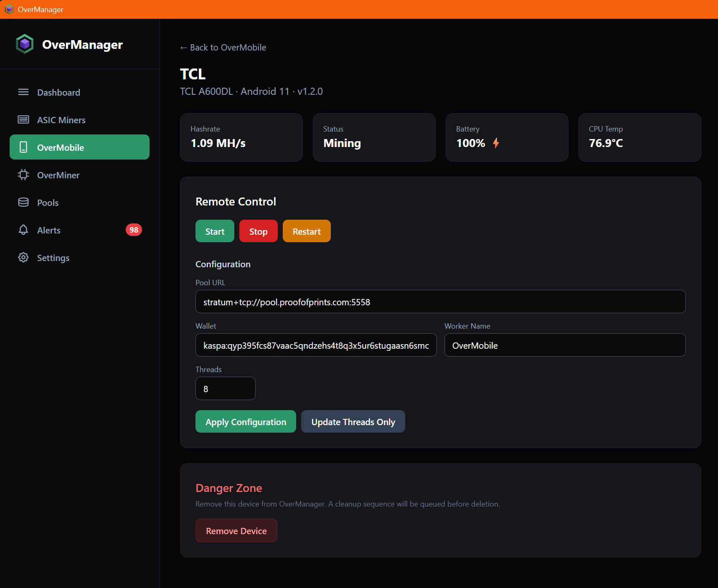
Task: Click the battery charging bolt icon
Action: [496, 143]
